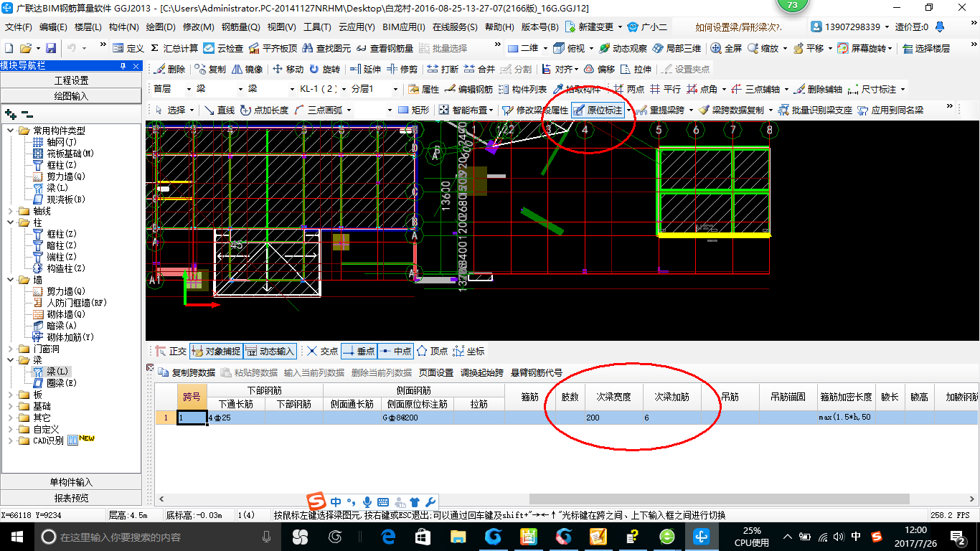Select the 矩形 rectangle drawing tool
This screenshot has width=980, height=551.
pyautogui.click(x=414, y=110)
